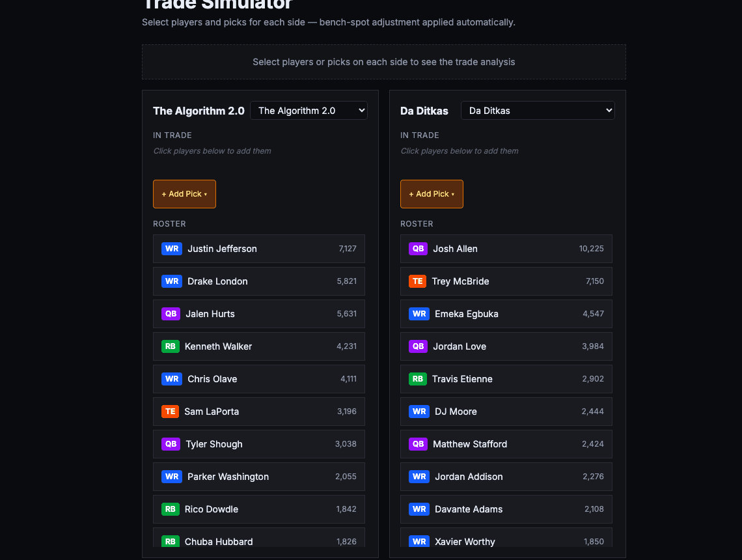This screenshot has height=560, width=742.
Task: Click the WR badge beside Davante Adams
Action: click(419, 509)
